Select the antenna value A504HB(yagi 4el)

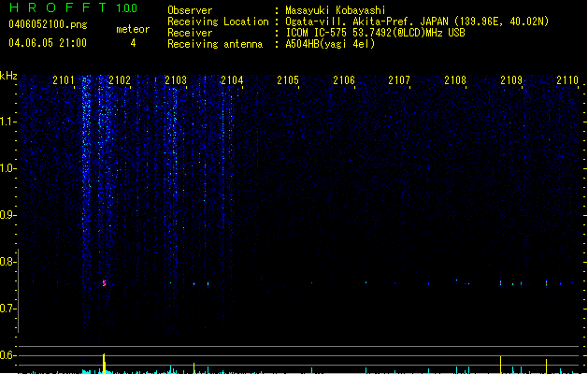point(330,44)
